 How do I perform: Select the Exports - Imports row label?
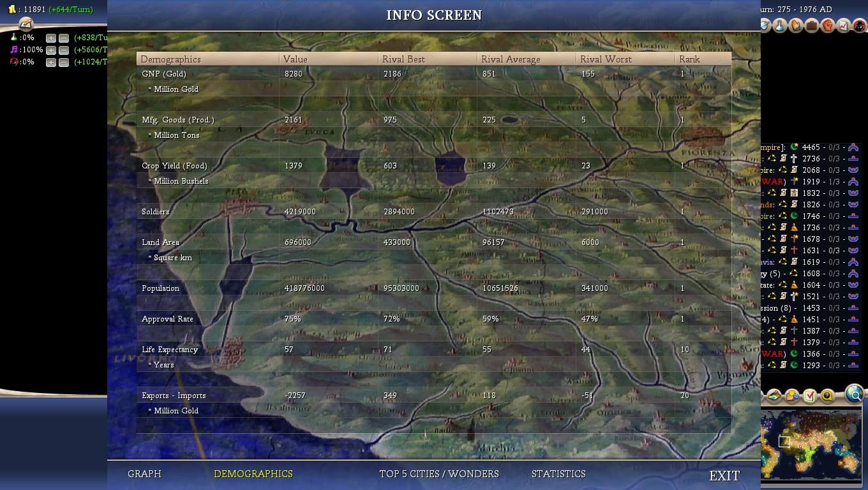pyautogui.click(x=174, y=396)
